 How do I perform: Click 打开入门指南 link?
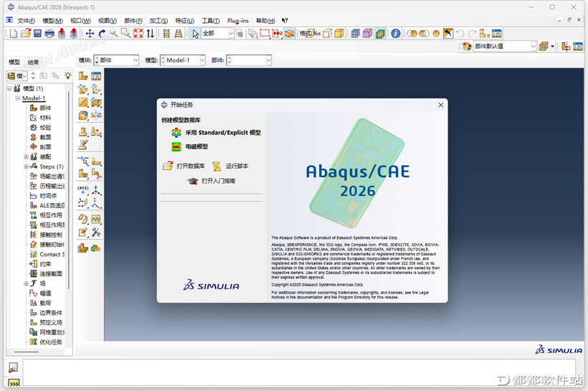click(x=212, y=181)
